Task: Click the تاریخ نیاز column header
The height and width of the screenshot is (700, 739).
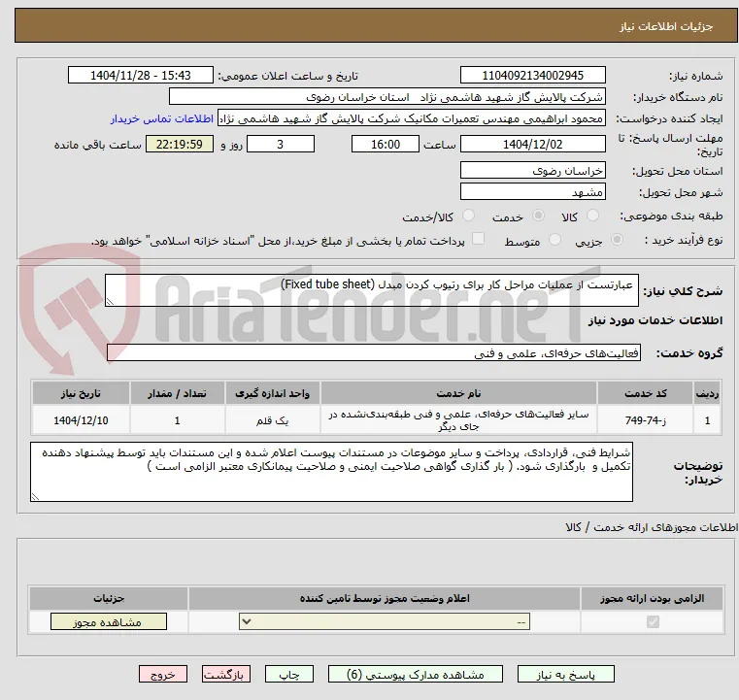Action: (x=81, y=393)
